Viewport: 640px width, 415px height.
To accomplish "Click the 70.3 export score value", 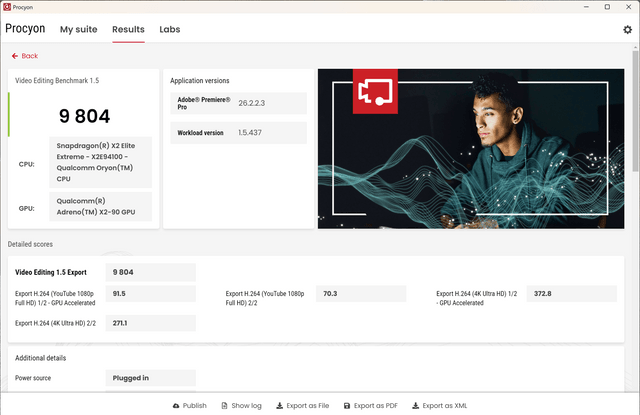I will (x=361, y=294).
